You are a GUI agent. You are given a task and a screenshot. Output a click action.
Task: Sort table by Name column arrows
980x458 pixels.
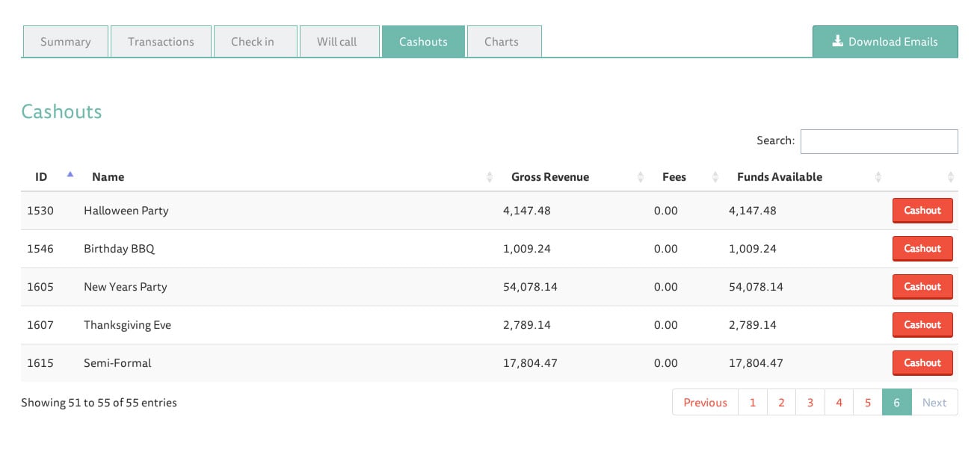point(490,177)
